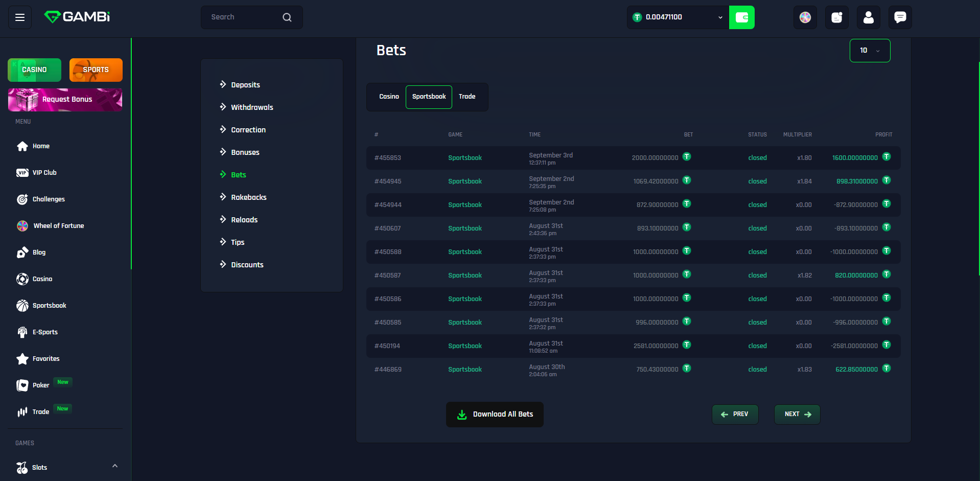Click Download All Bets

(x=495, y=415)
